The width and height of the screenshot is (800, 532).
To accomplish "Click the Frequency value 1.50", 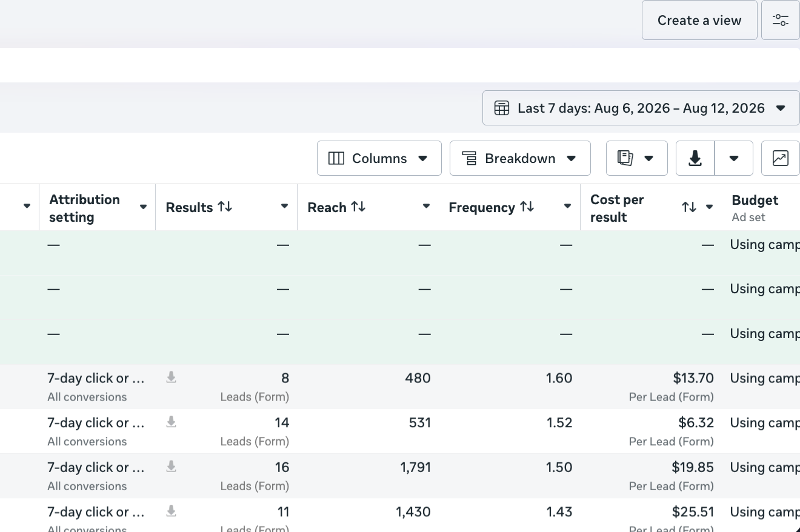I will pos(559,467).
